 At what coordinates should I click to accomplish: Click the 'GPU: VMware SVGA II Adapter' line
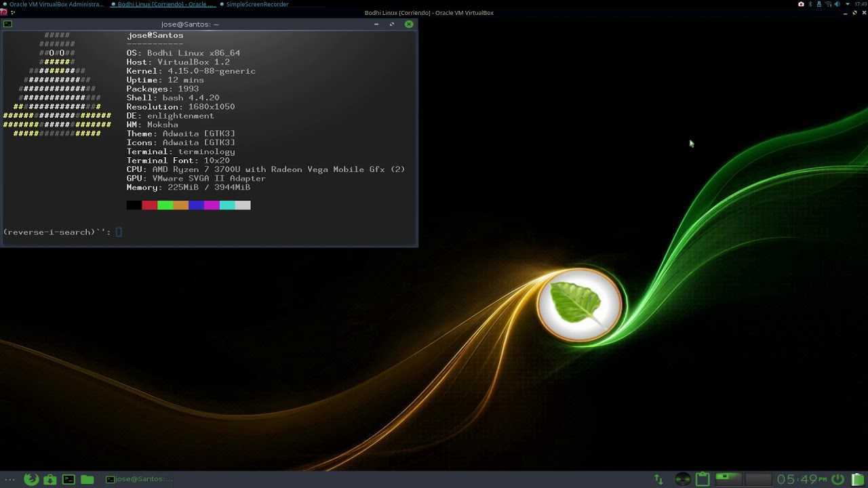click(x=196, y=178)
